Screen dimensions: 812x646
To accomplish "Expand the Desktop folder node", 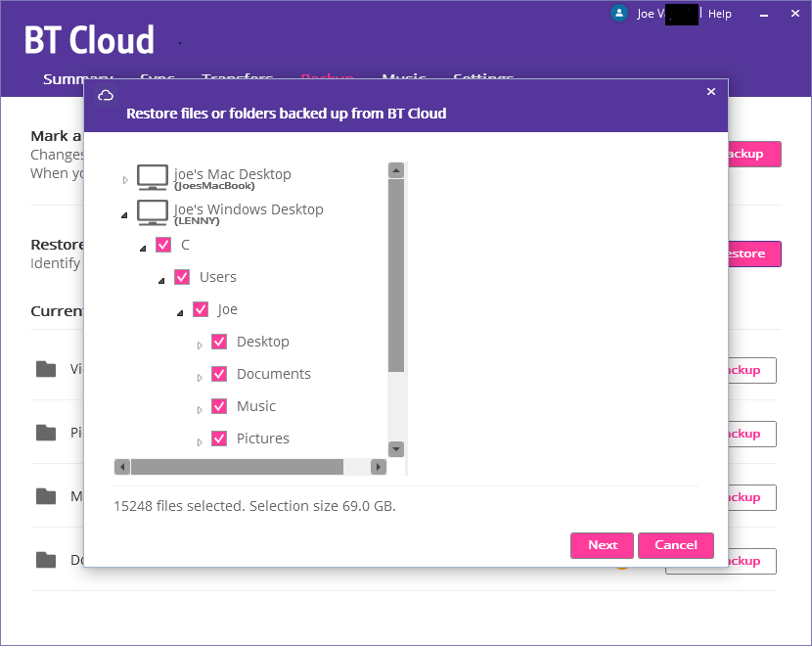I will (x=200, y=346).
